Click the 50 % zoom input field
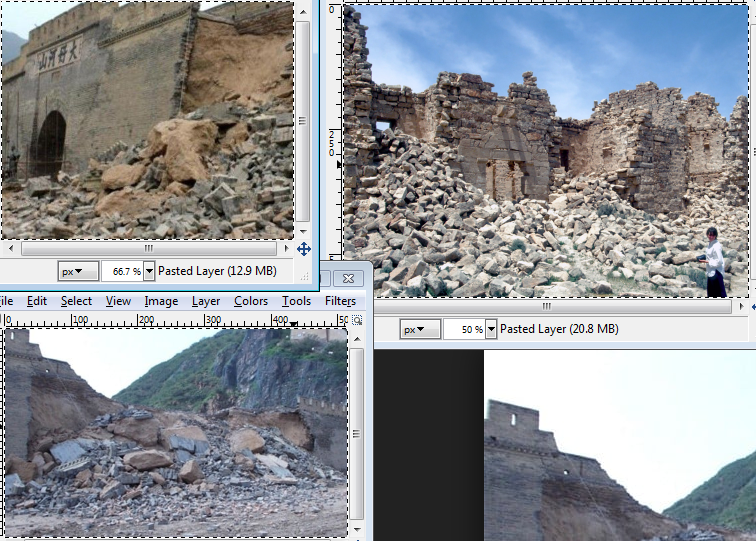This screenshot has width=756, height=541. coord(464,329)
